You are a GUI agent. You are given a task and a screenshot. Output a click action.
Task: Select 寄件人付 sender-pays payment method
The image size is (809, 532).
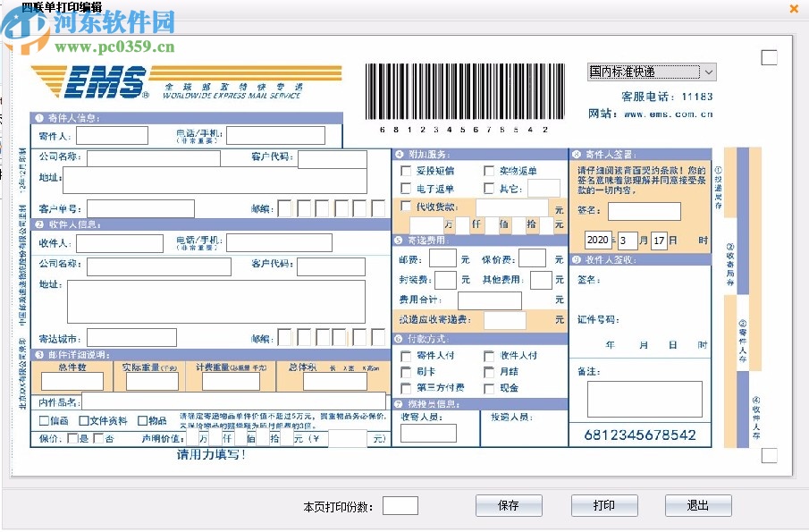point(405,356)
